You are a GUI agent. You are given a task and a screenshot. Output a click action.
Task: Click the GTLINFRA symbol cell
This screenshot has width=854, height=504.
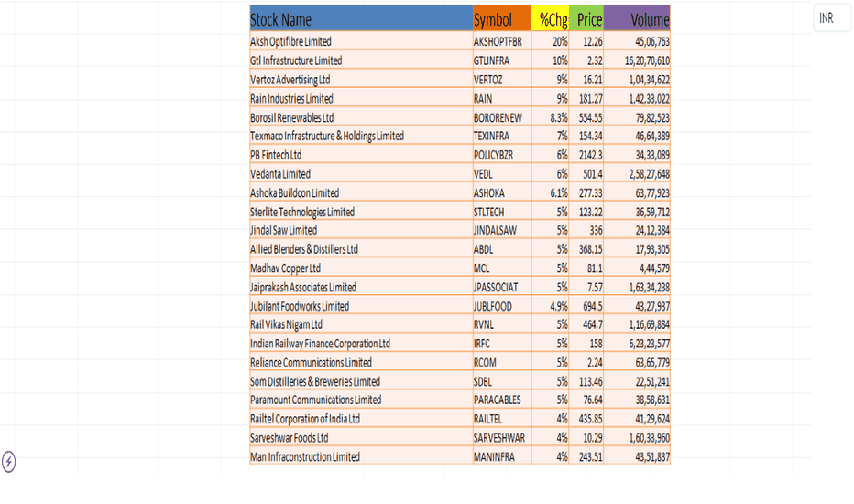501,60
